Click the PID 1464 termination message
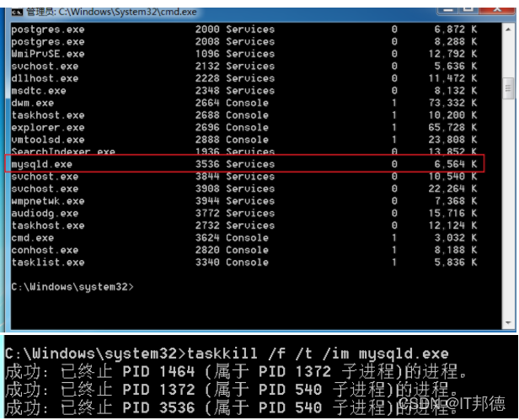Screen dimensions: 519x420 (236, 371)
